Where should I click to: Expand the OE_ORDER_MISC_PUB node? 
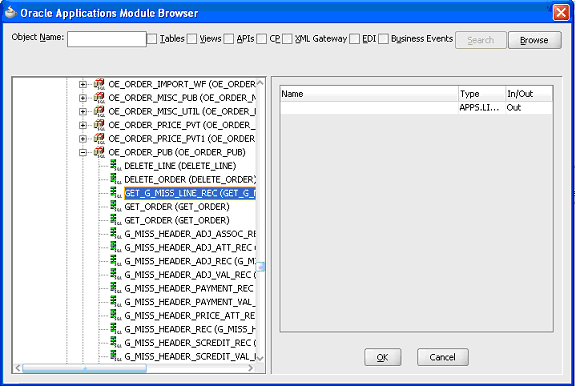coord(83,98)
